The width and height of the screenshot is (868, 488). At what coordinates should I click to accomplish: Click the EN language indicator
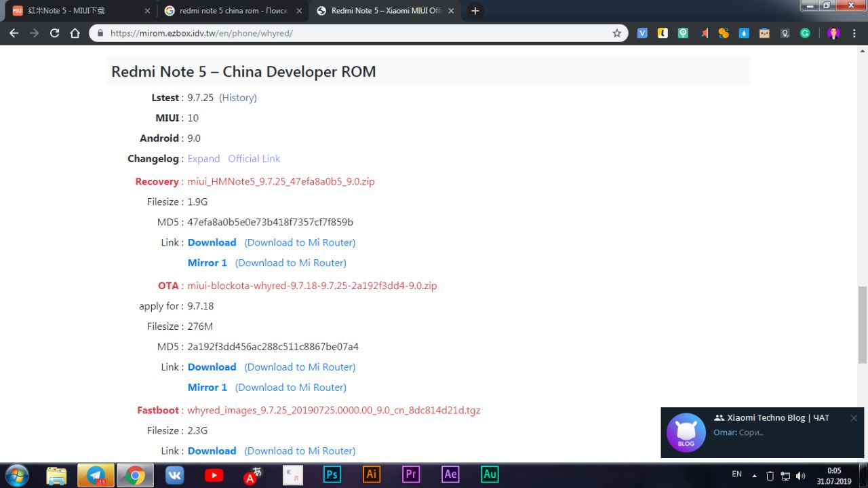click(x=736, y=474)
